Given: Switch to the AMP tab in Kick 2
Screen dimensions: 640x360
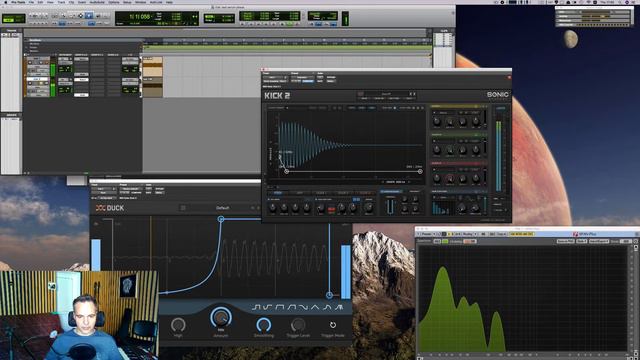Looking at the screenshot, I should point(299,193).
